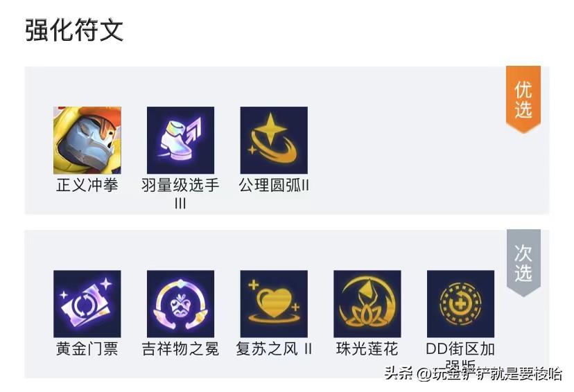The width and height of the screenshot is (574, 392).
Task: Click the 珠光莲花 text label
Action: tap(367, 348)
